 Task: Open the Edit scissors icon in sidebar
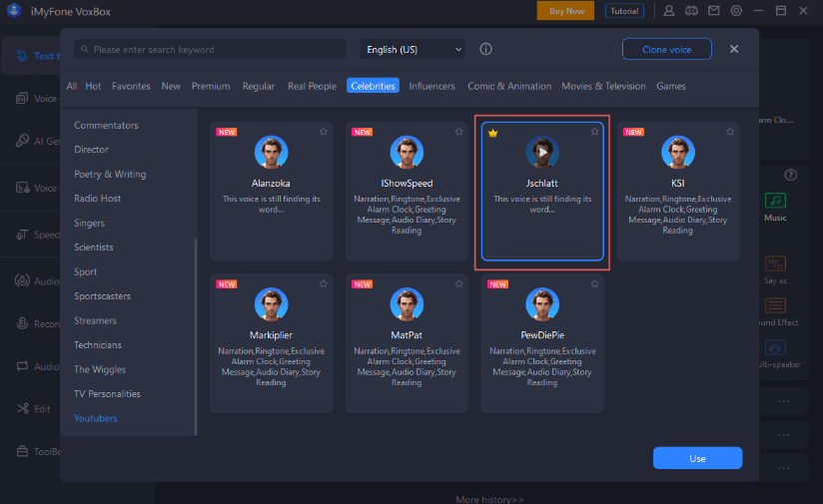23,408
